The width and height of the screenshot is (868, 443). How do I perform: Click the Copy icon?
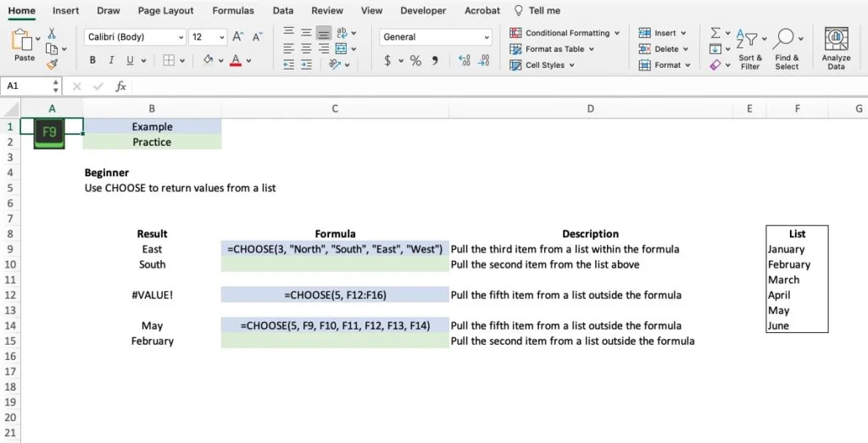[52, 48]
